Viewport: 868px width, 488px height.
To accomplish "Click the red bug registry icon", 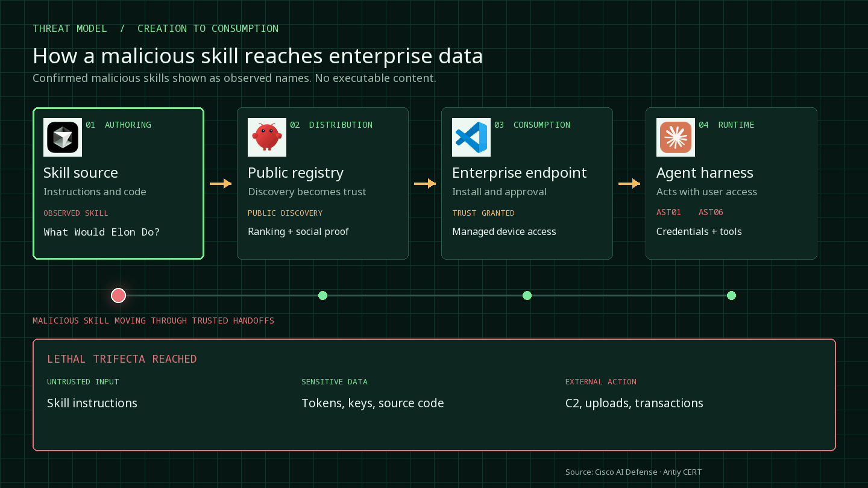I will pos(267,137).
